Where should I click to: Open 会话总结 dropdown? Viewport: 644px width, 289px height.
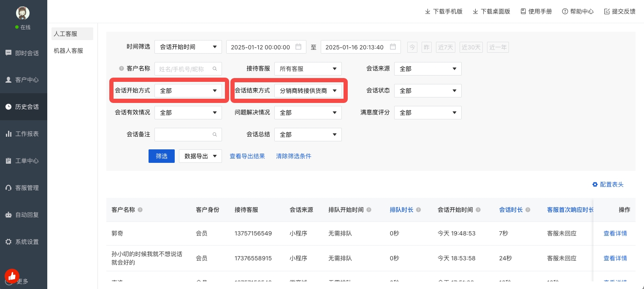click(x=308, y=135)
